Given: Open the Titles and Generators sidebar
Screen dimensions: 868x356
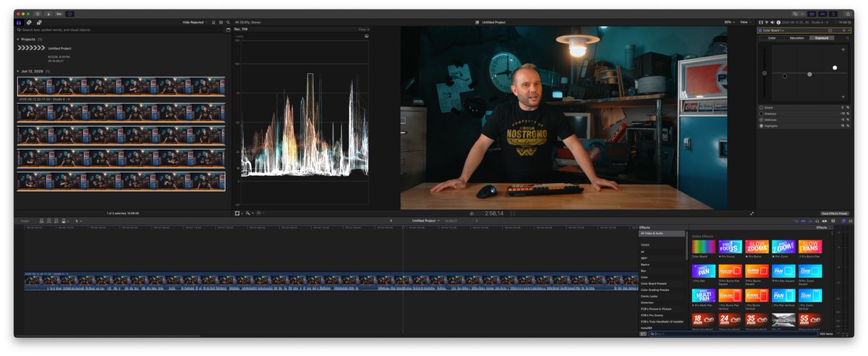Looking at the screenshot, I should point(38,22).
